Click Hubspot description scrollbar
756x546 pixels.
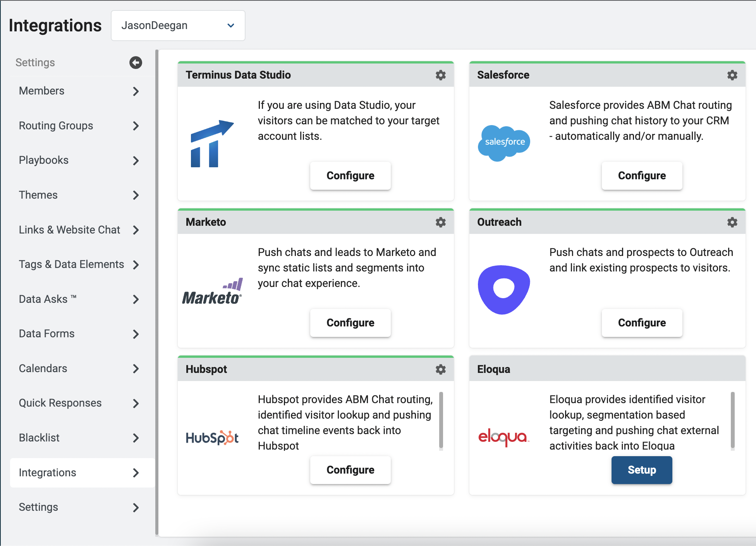click(441, 421)
